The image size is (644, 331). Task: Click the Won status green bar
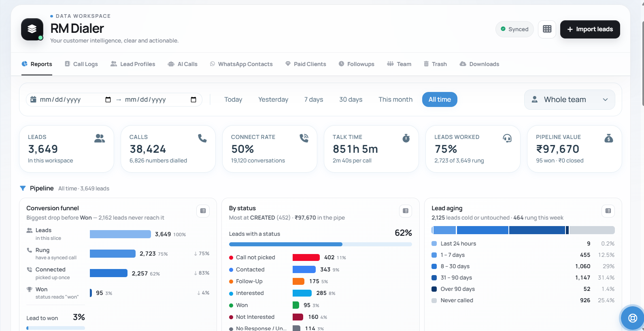click(296, 305)
